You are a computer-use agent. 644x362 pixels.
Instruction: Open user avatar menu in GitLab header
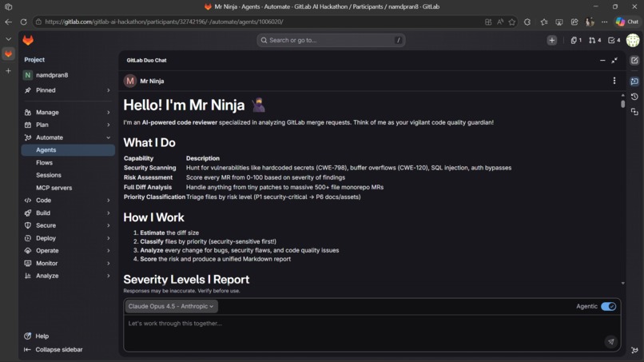pos(633,40)
